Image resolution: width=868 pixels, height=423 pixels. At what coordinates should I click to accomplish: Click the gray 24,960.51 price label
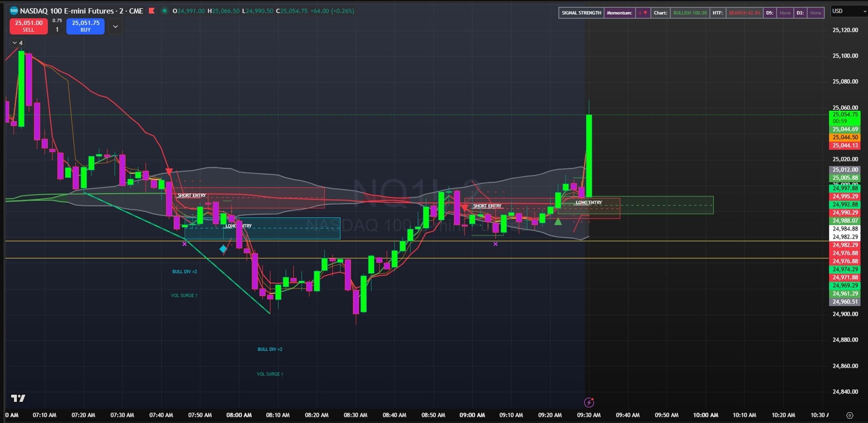tap(845, 302)
